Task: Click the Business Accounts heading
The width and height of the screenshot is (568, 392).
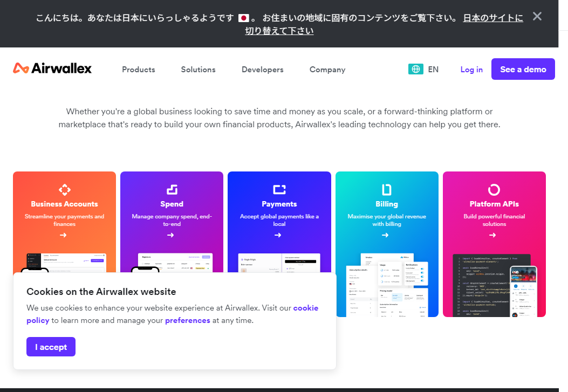Action: pyautogui.click(x=65, y=204)
